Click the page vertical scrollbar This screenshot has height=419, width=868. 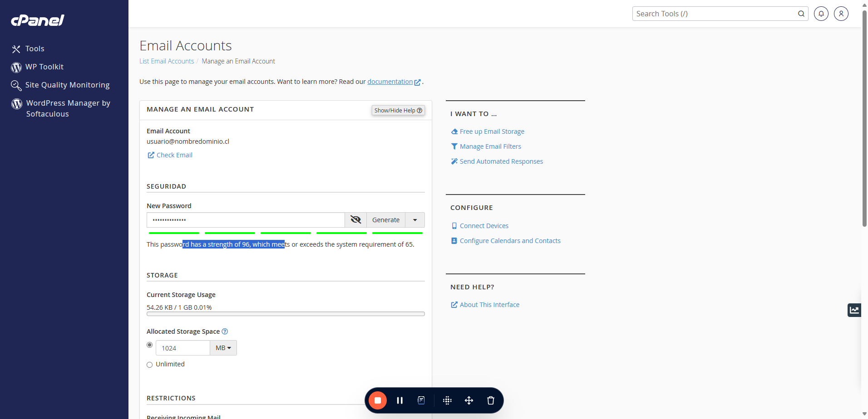point(864,118)
